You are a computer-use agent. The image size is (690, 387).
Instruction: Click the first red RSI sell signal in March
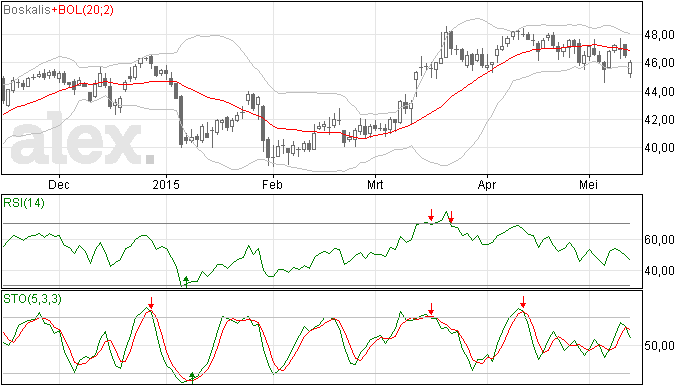point(431,215)
